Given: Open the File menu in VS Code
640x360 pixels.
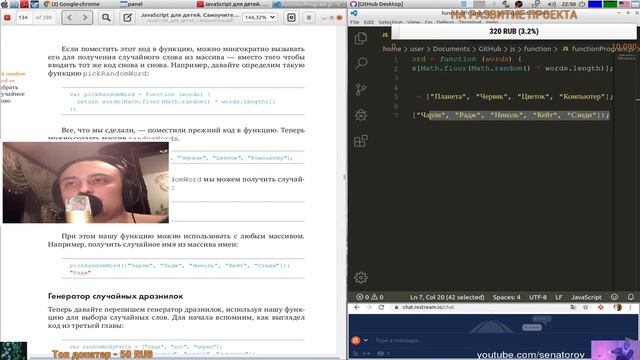Looking at the screenshot, I should [355, 22].
